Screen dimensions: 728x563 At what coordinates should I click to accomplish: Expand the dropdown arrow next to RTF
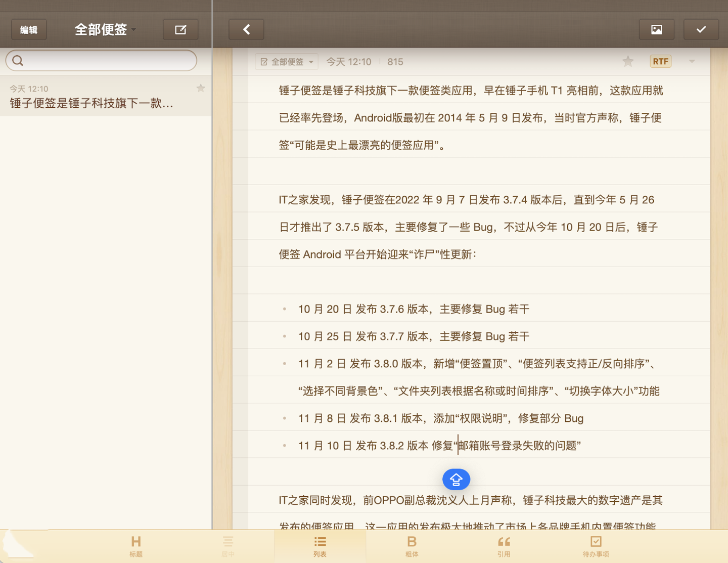click(x=692, y=62)
